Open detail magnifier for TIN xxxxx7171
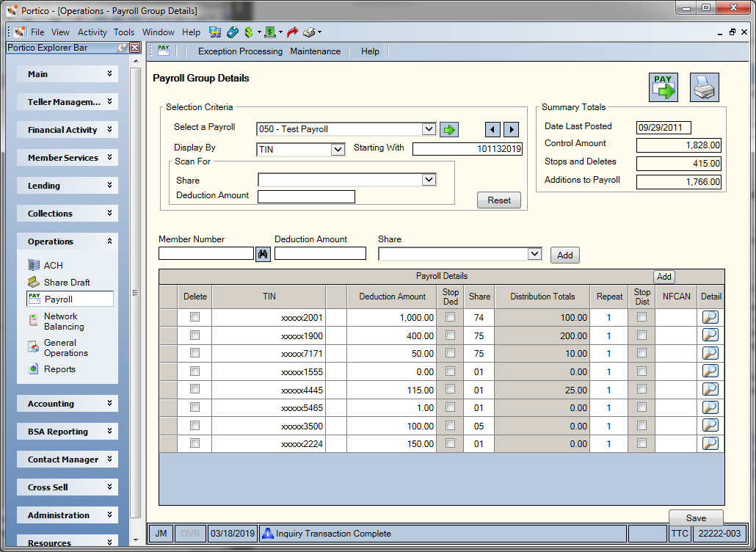 coord(710,353)
